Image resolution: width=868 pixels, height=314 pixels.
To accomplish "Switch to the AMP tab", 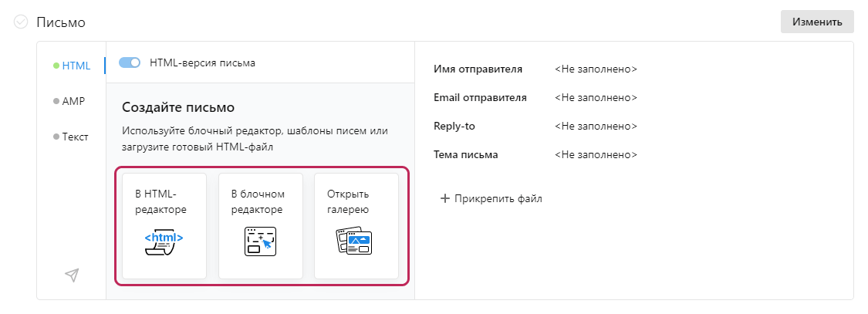I will pos(73,101).
